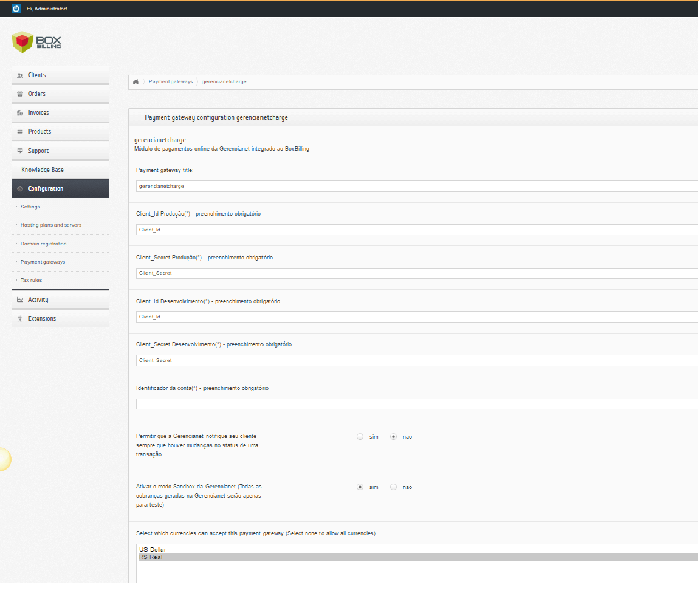Image resolution: width=700 pixels, height=596 pixels.
Task: Click the Clients people icon
Action: 20,75
